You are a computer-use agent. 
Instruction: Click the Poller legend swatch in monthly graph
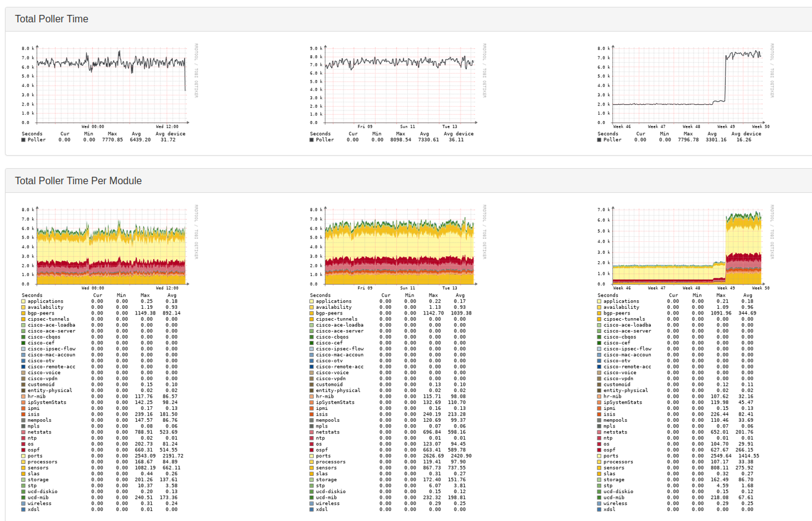(599, 140)
